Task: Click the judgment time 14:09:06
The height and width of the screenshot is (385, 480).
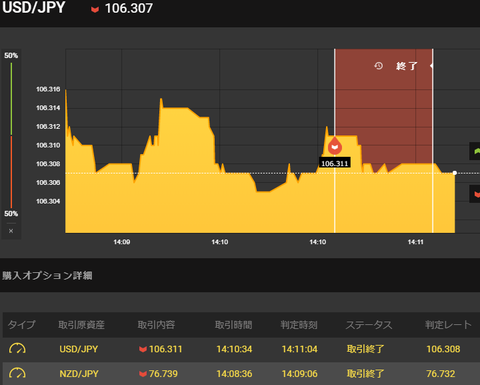Action: pos(300,374)
